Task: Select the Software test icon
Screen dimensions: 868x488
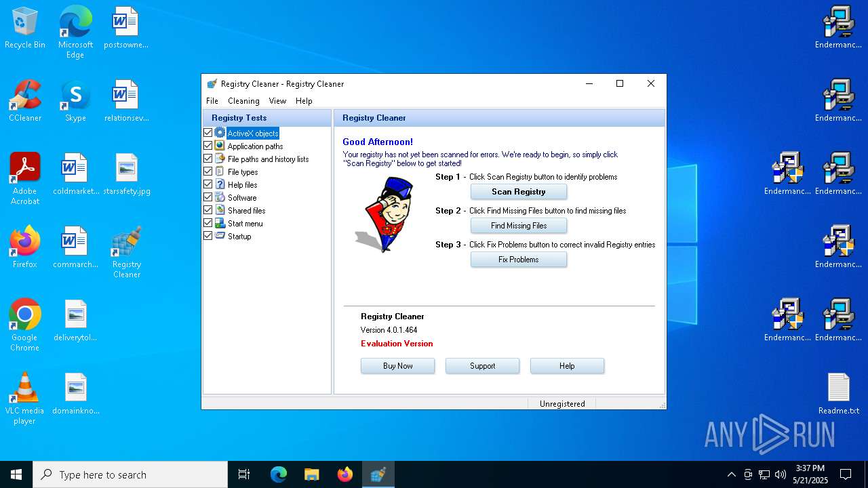Action: pos(220,197)
